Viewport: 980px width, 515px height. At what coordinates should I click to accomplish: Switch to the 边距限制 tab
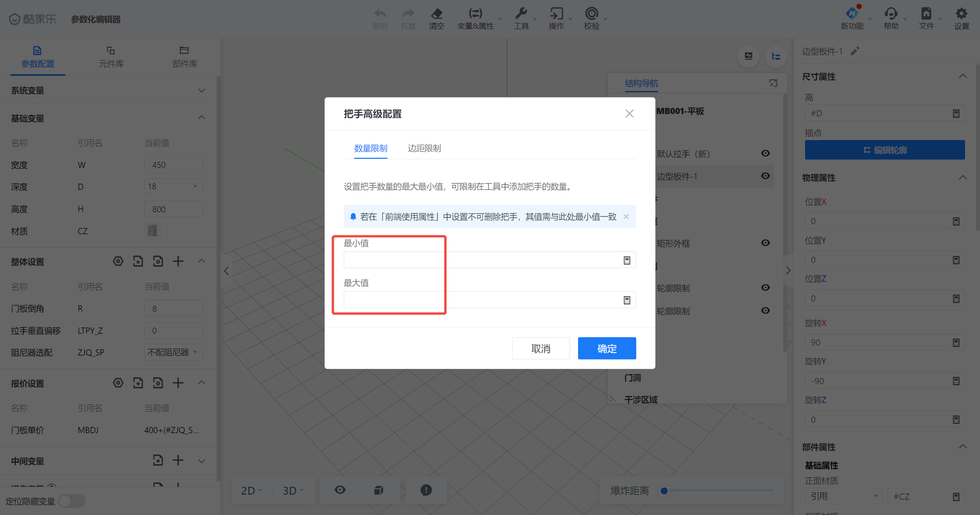424,148
